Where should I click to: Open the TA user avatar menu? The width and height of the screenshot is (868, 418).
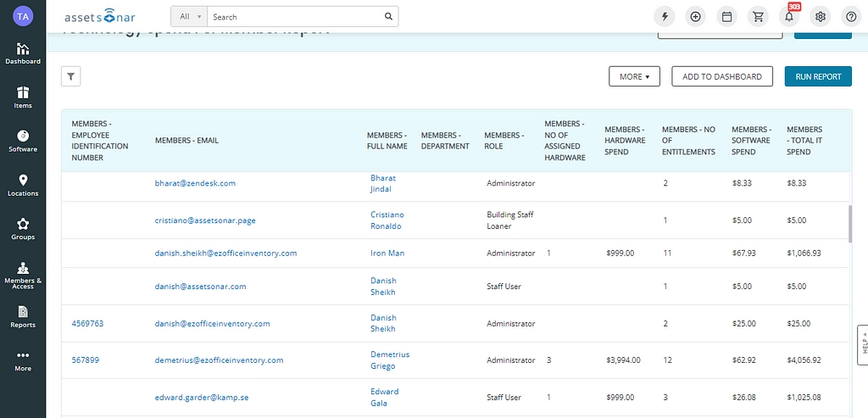[23, 16]
